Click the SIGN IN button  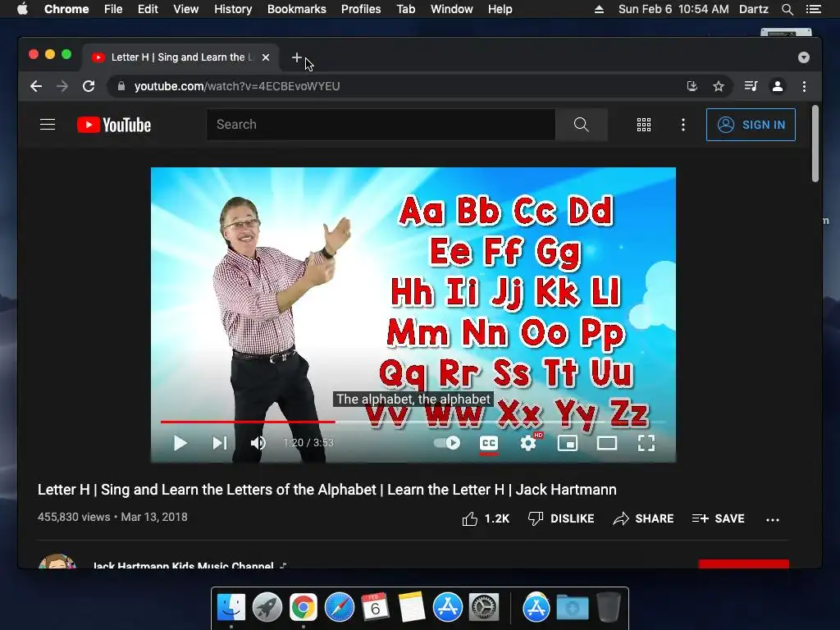[751, 125]
